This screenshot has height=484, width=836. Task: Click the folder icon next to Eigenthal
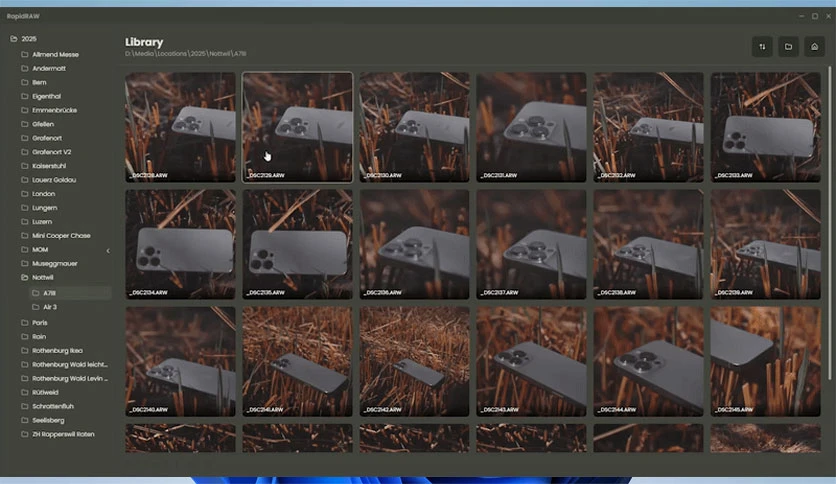pyautogui.click(x=25, y=96)
